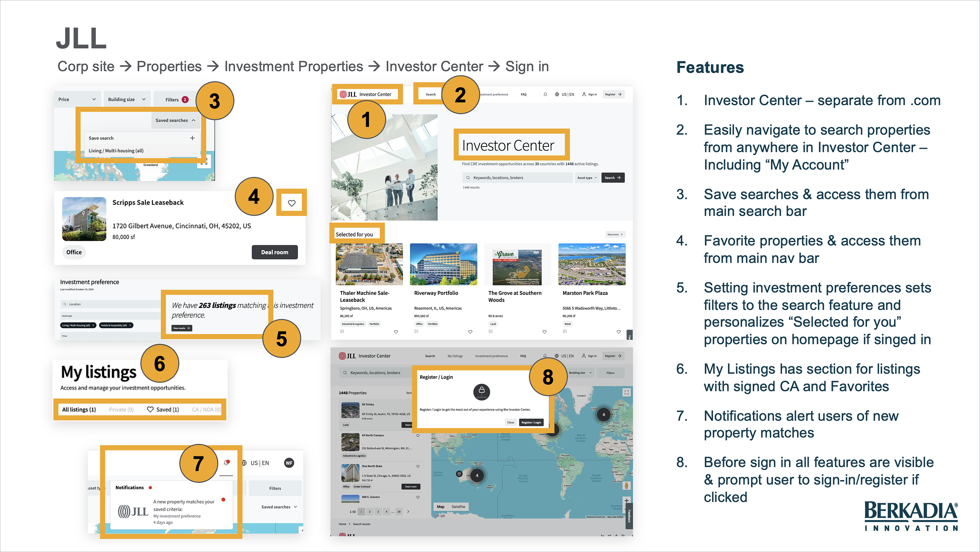
Task: Open Search nav item on homepage screenshot
Action: (431, 94)
